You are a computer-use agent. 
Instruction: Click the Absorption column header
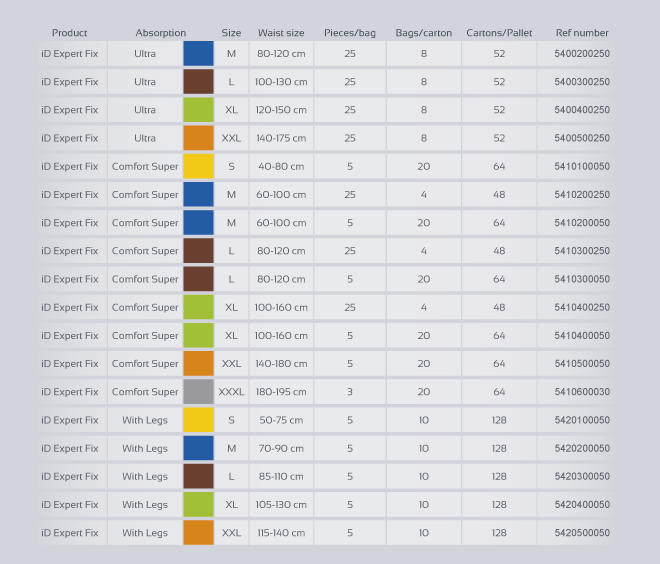[x=160, y=33]
